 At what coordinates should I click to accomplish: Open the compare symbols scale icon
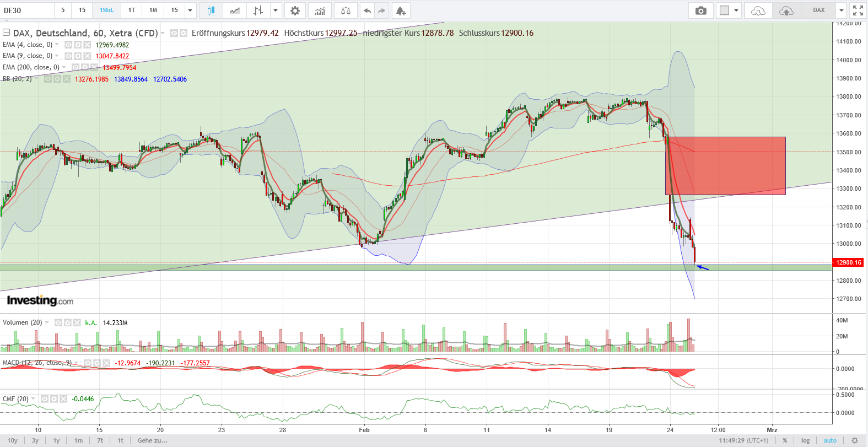coord(346,10)
